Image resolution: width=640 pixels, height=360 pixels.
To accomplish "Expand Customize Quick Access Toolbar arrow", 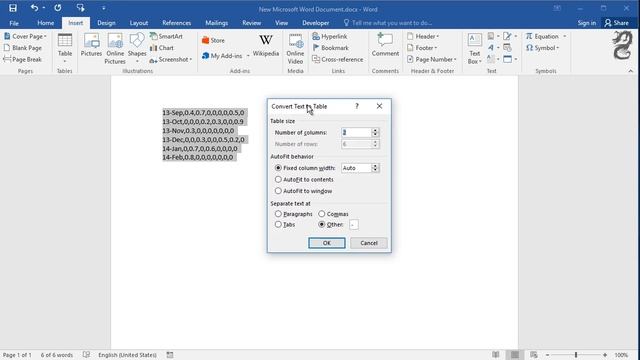I will 104,8.
